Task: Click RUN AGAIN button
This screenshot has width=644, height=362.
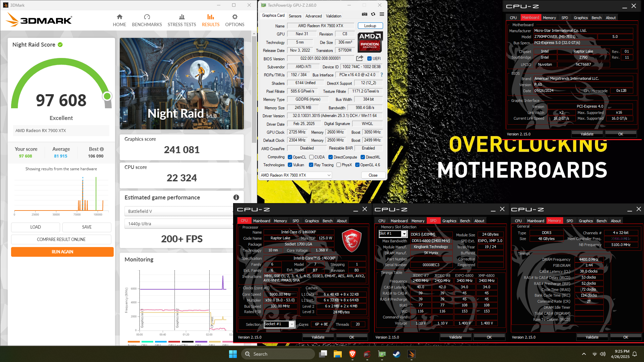Action: point(62,252)
